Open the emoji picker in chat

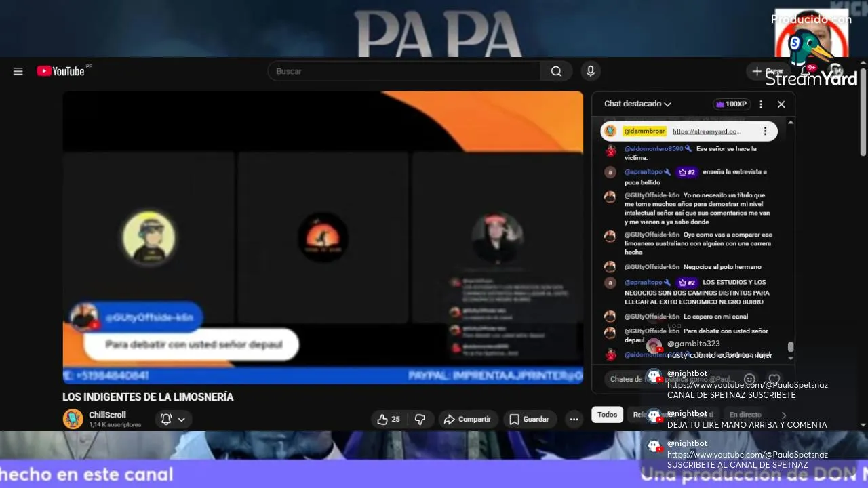point(749,380)
